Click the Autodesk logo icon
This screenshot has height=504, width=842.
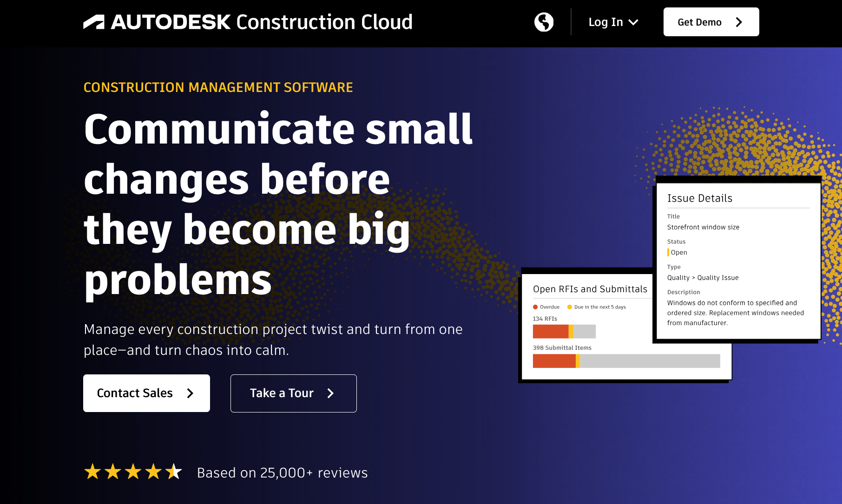click(x=94, y=22)
